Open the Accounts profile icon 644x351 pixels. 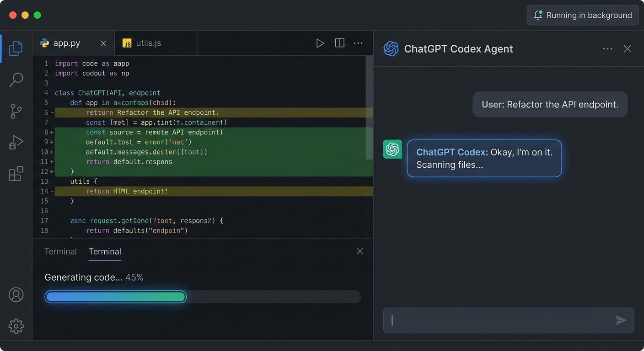pyautogui.click(x=16, y=295)
